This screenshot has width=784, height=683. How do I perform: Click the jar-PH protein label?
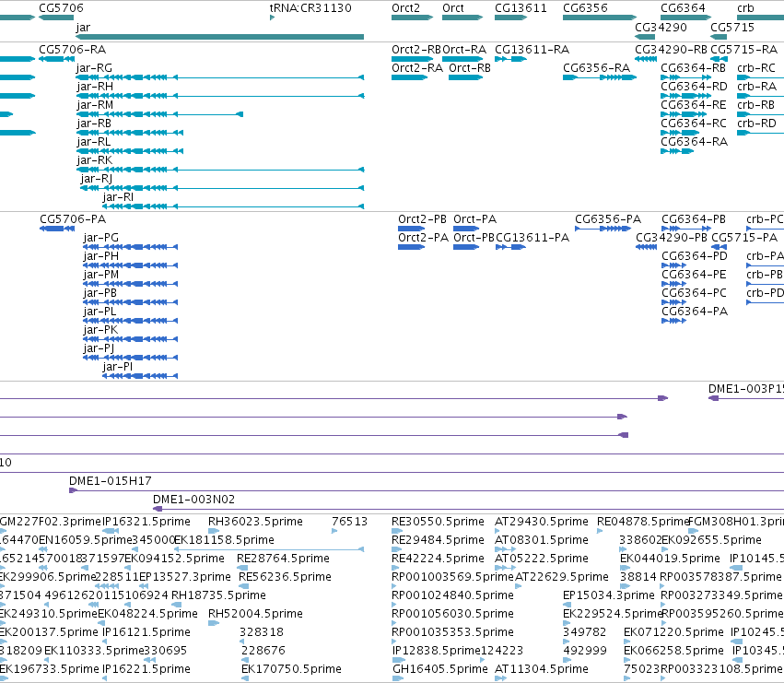pyautogui.click(x=101, y=256)
